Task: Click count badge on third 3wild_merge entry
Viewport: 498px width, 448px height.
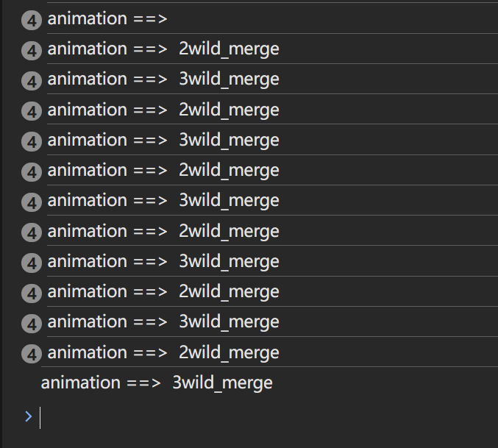Action: (x=32, y=202)
